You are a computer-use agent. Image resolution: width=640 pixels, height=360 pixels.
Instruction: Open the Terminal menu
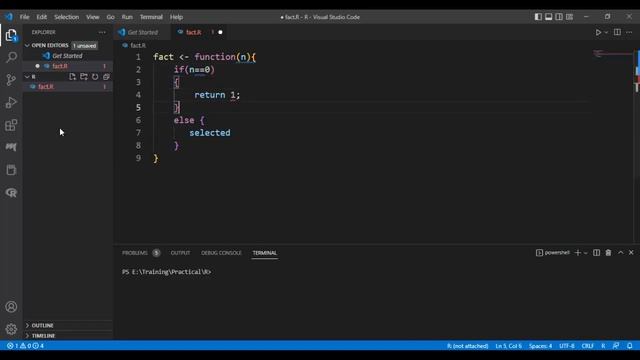click(151, 17)
